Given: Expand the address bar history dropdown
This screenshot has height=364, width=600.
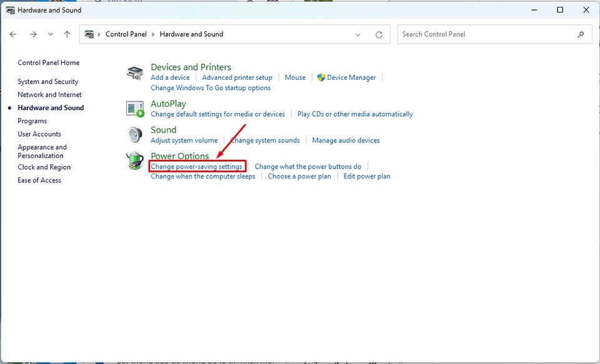Looking at the screenshot, I should (x=357, y=35).
